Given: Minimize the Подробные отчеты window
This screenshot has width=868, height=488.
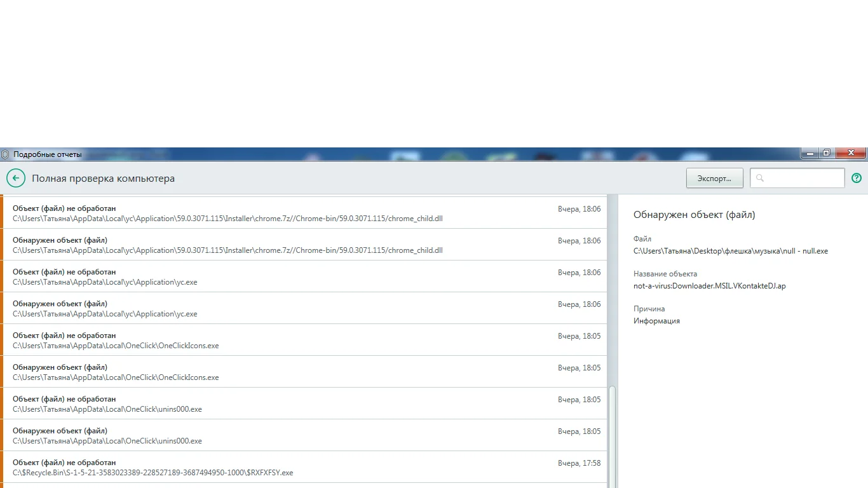Looking at the screenshot, I should point(809,153).
